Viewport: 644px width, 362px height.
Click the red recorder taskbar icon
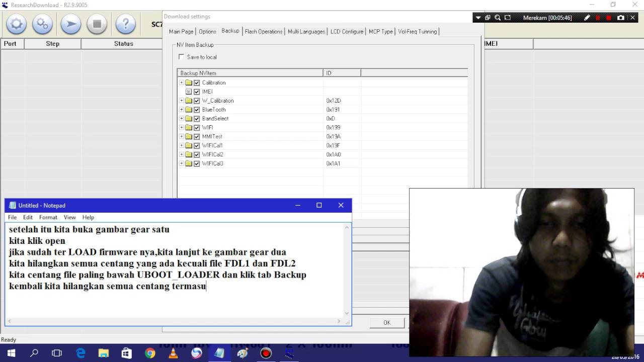[266, 353]
